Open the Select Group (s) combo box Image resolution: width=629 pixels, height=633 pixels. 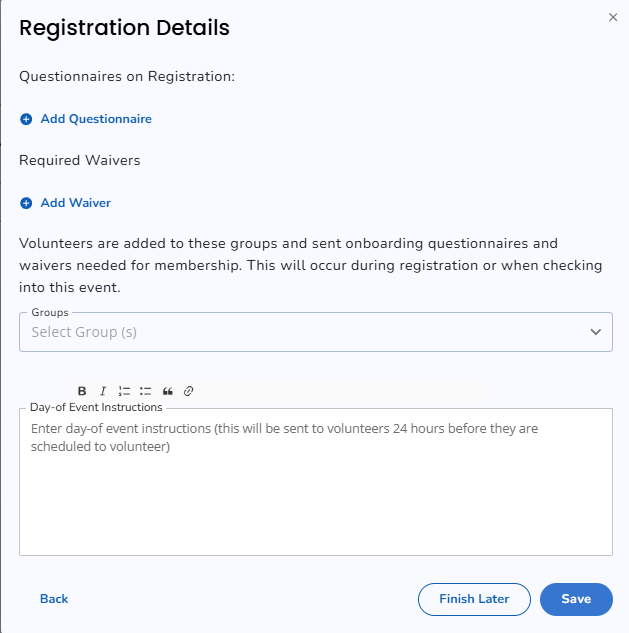point(316,332)
